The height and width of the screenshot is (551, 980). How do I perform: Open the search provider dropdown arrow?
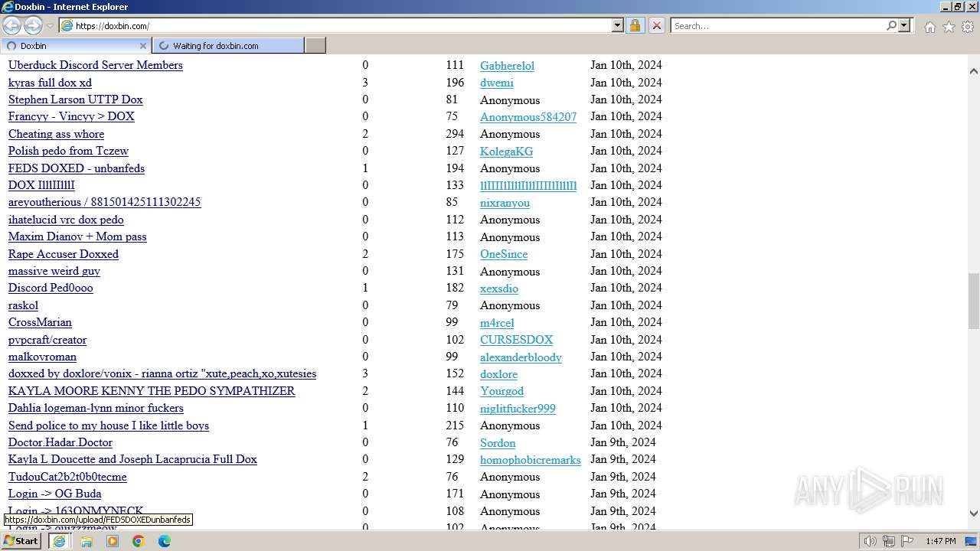click(x=904, y=25)
